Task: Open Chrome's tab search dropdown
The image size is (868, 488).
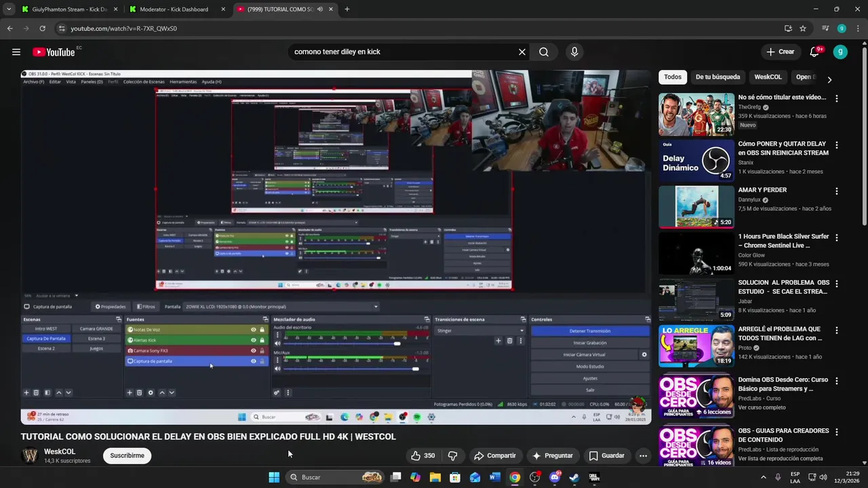Action: pyautogui.click(x=9, y=9)
